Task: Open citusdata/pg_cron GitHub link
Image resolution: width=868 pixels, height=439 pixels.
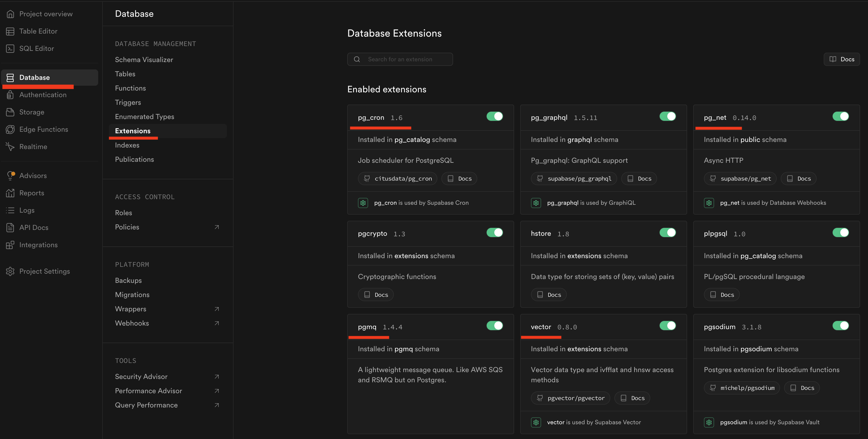Action: click(398, 179)
